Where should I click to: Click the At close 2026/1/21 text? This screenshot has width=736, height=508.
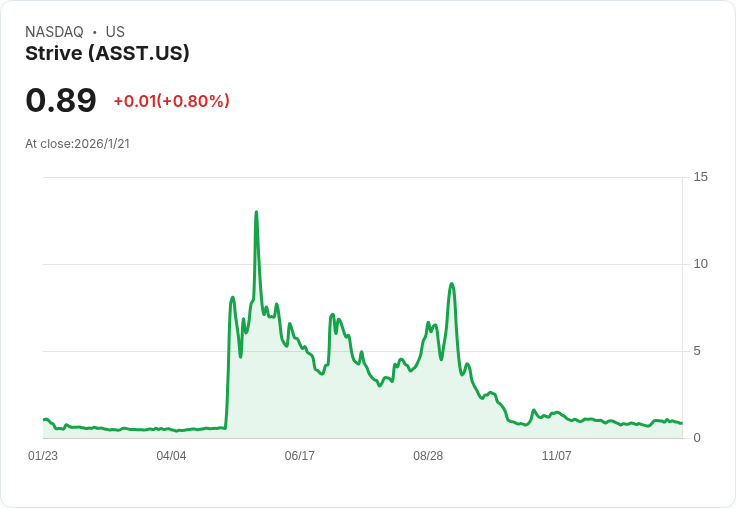[x=77, y=144]
